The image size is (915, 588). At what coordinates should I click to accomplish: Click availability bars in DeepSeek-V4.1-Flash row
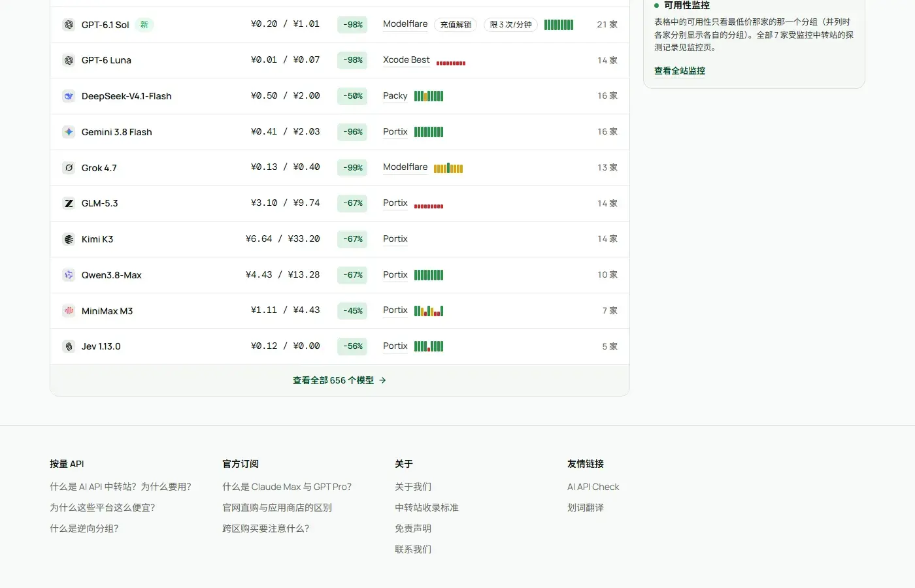pos(429,96)
